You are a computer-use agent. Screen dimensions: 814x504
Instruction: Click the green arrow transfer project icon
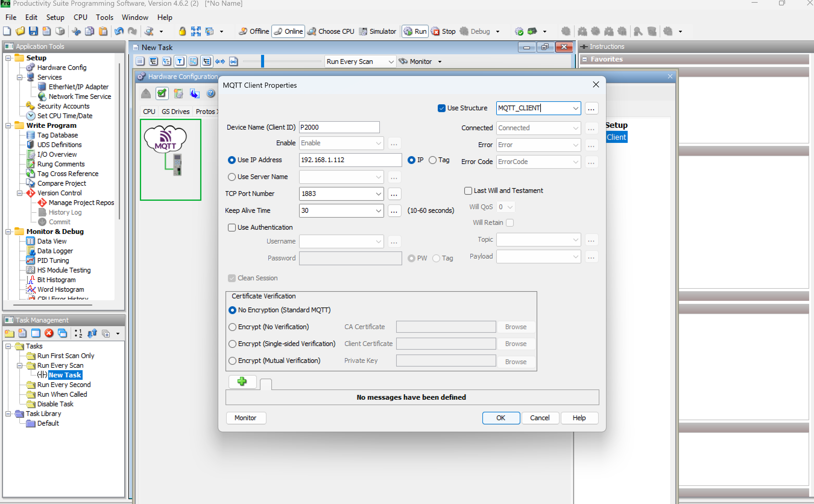[x=532, y=31]
